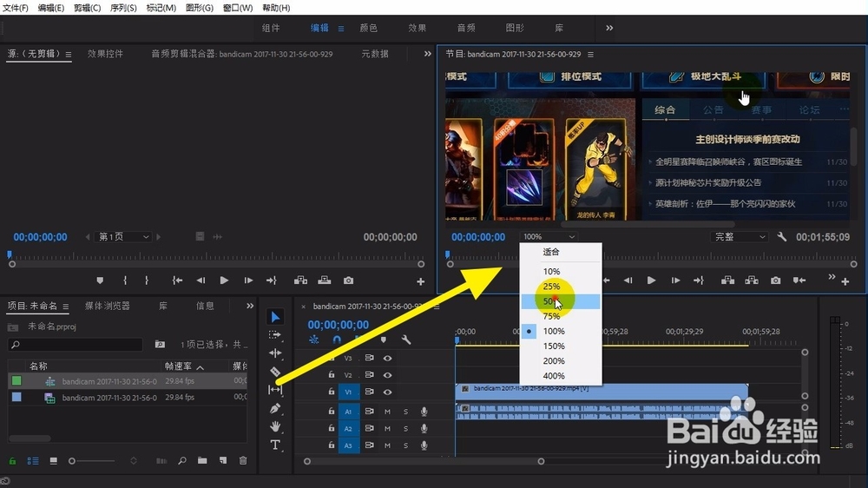This screenshot has width=868, height=488.
Task: Click Overwrite button in Source monitor
Action: click(x=325, y=280)
